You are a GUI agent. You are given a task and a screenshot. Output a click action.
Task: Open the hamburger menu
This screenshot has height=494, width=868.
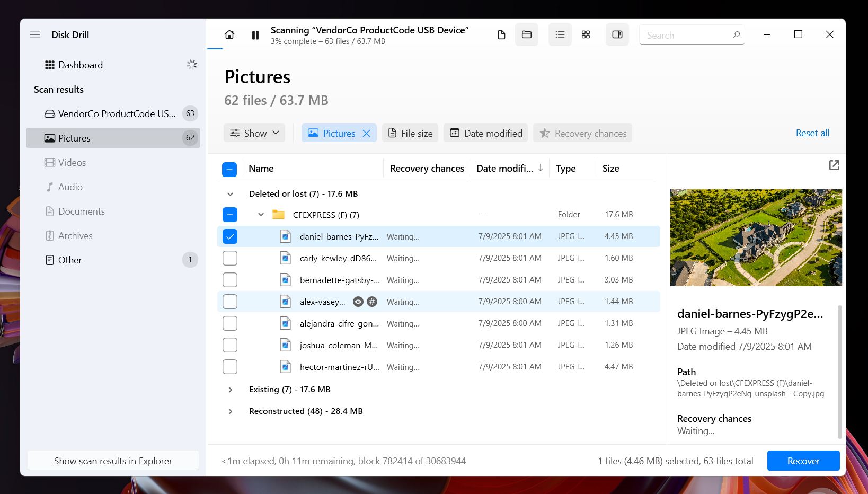35,34
